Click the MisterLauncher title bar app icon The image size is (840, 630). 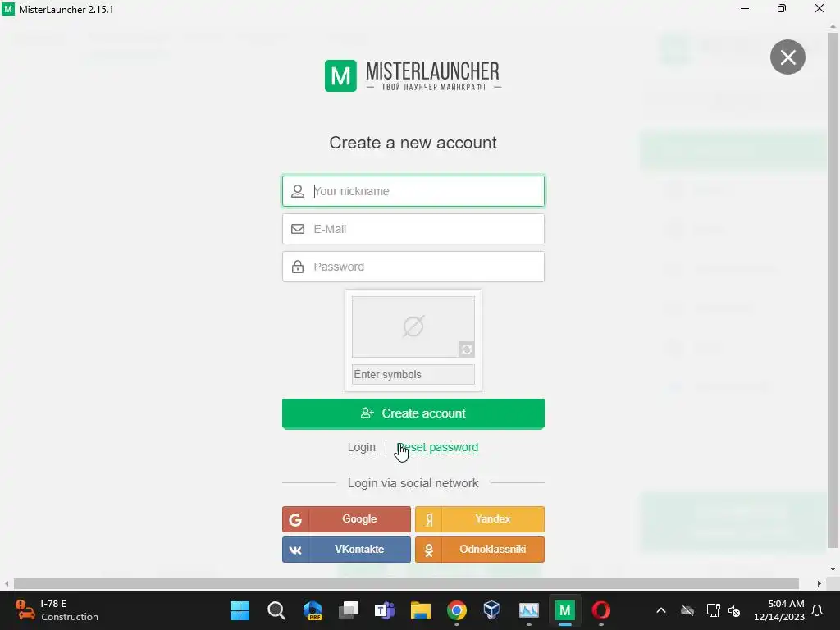click(x=8, y=9)
